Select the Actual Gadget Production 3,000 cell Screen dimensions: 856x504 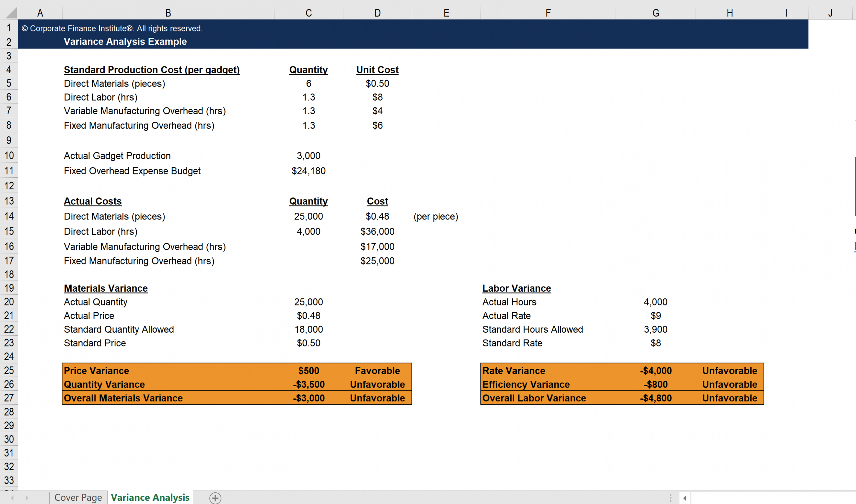(308, 156)
